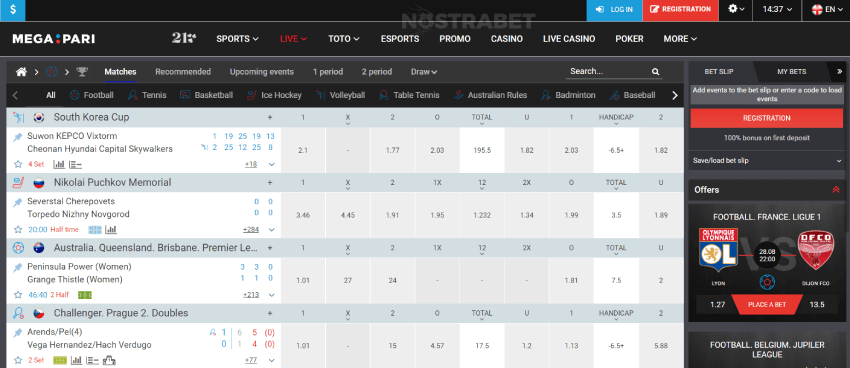Click football icon beside Australia Queensland league
850x368 pixels.
(x=18, y=248)
